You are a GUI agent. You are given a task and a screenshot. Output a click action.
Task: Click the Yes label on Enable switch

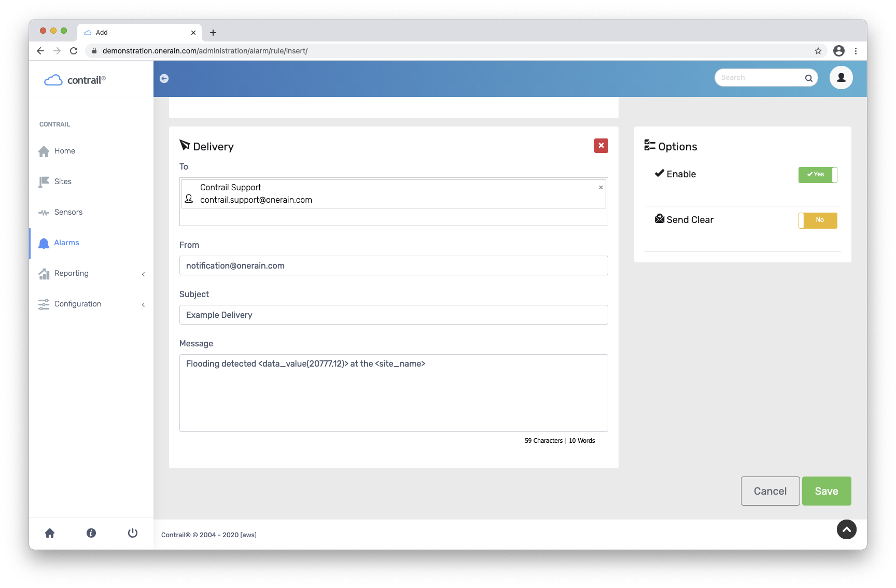point(818,175)
